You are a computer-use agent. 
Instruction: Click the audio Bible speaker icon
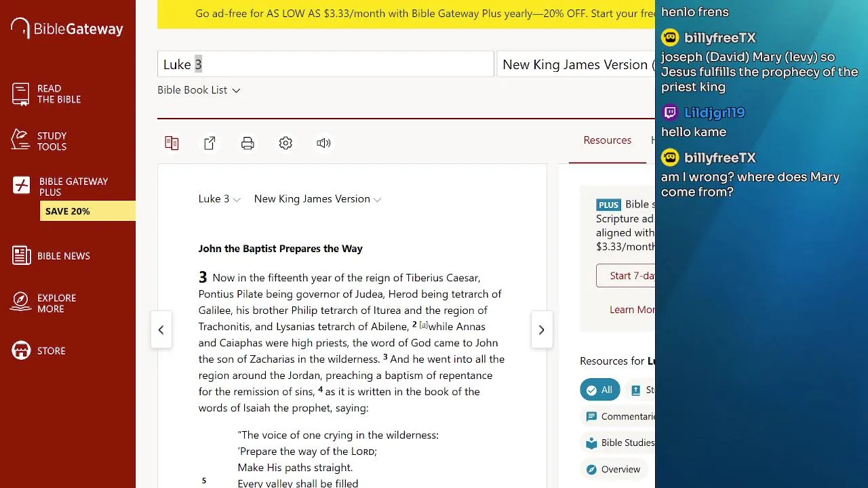click(x=323, y=143)
